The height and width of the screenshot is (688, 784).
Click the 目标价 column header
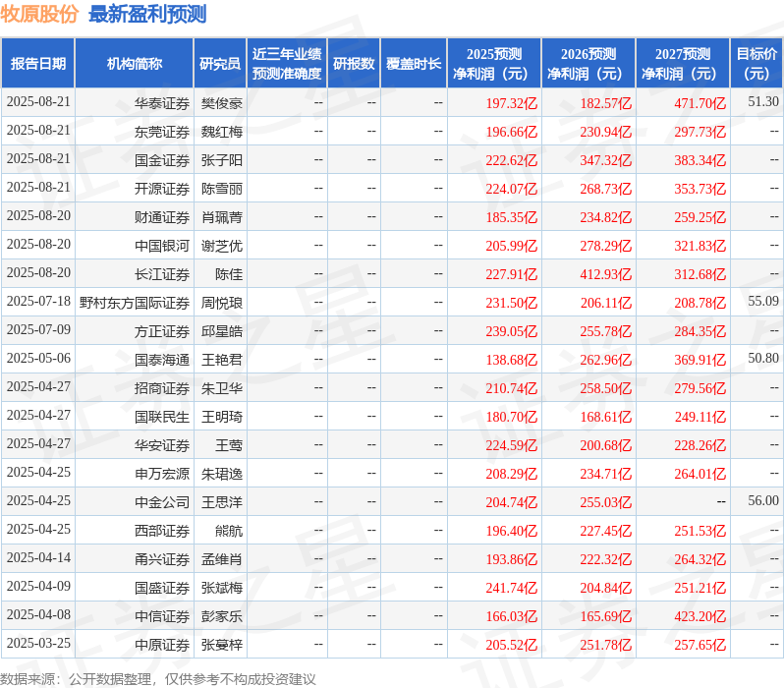pos(757,64)
